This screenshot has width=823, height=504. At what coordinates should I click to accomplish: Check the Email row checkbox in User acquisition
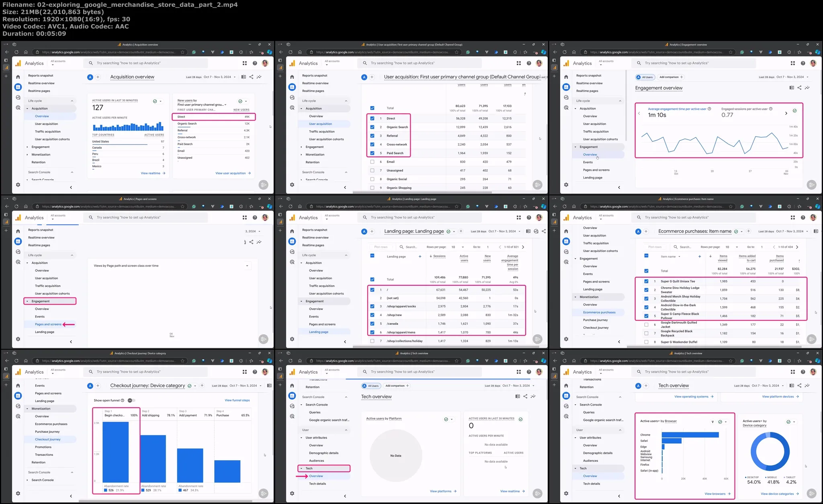pos(372,162)
